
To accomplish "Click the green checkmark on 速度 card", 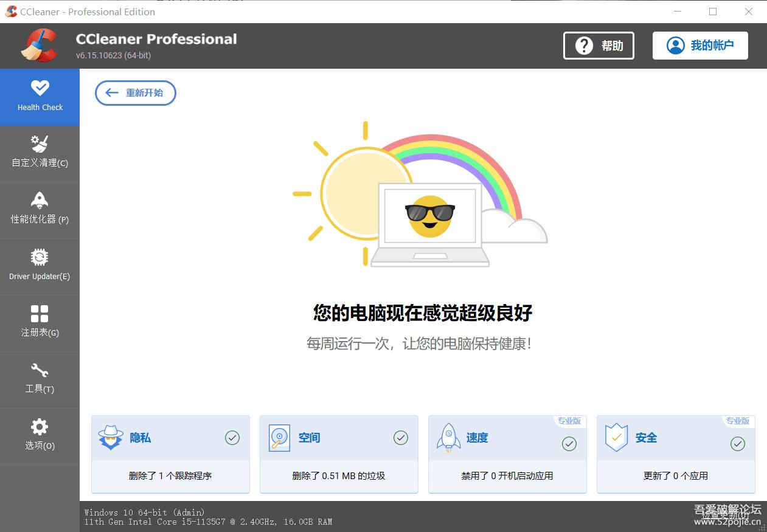I will [x=569, y=444].
